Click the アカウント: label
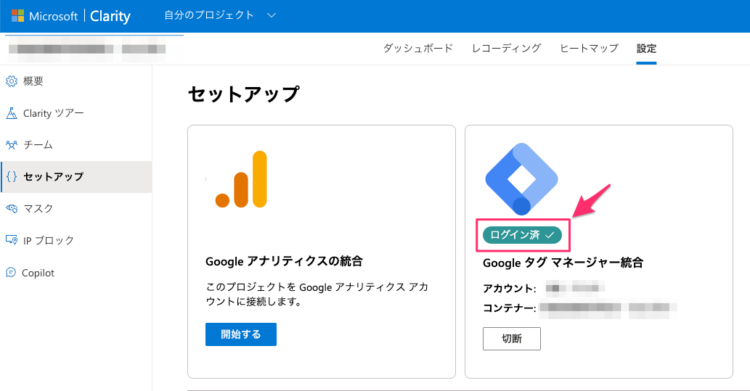750x391 pixels. (x=509, y=289)
